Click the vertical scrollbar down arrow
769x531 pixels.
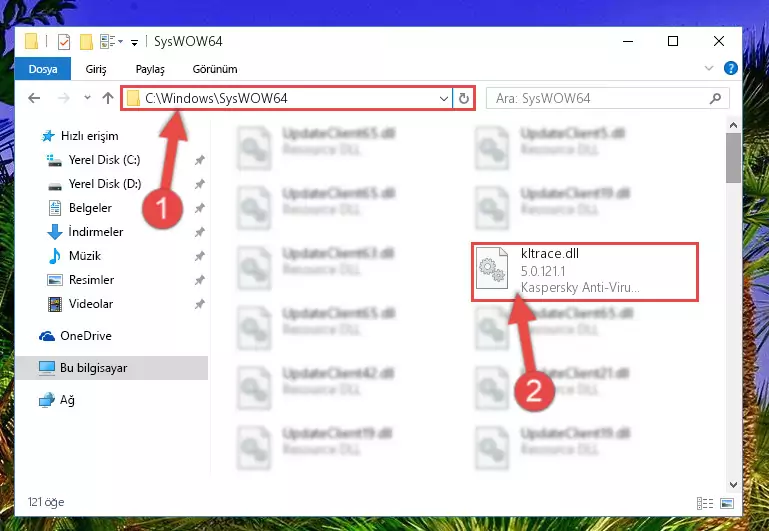[733, 484]
